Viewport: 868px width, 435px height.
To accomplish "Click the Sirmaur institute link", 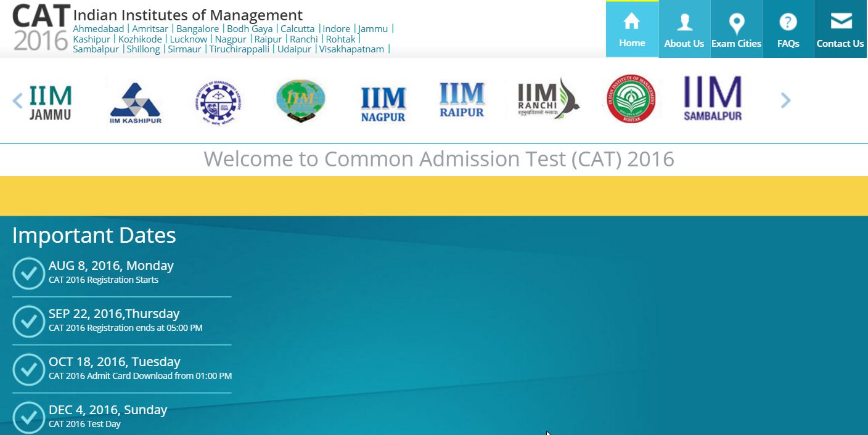I will [185, 49].
